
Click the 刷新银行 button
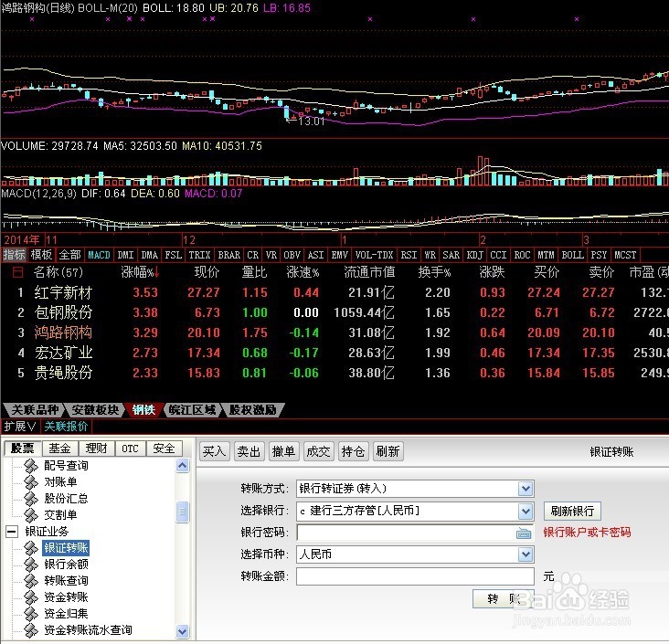click(572, 511)
